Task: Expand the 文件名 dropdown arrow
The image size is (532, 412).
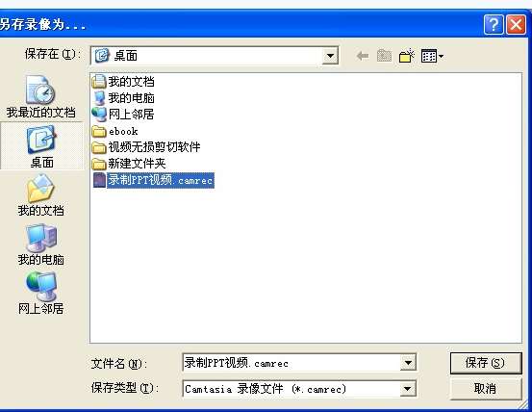Action: pyautogui.click(x=408, y=363)
